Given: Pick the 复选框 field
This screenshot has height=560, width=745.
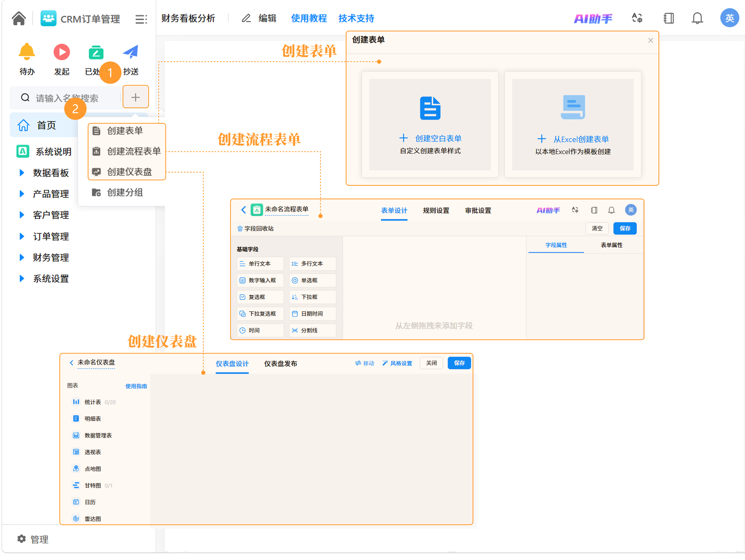Looking at the screenshot, I should [260, 297].
